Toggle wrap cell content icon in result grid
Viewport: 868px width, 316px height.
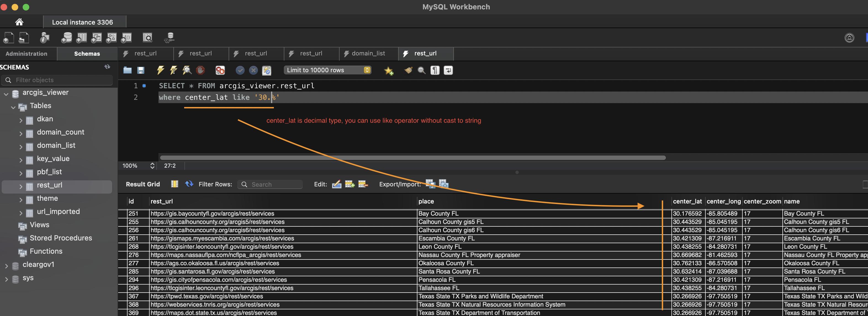(174, 184)
